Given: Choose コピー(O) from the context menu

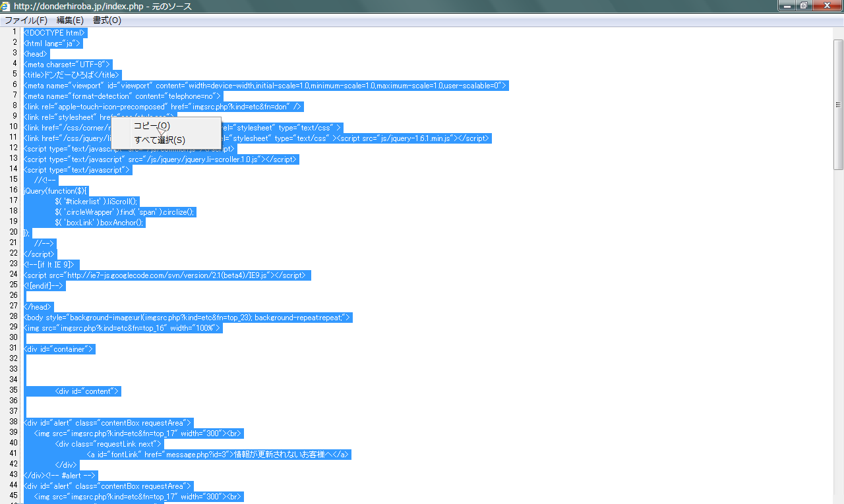Looking at the screenshot, I should [x=152, y=126].
